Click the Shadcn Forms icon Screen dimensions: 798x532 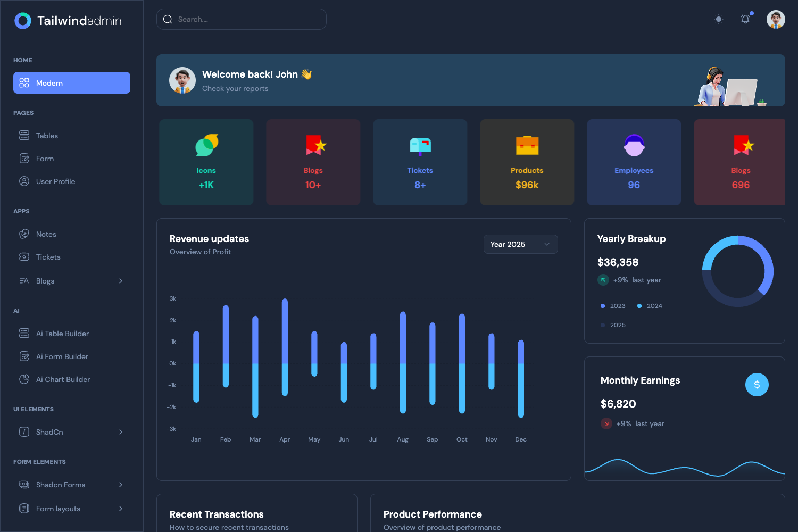(24, 485)
